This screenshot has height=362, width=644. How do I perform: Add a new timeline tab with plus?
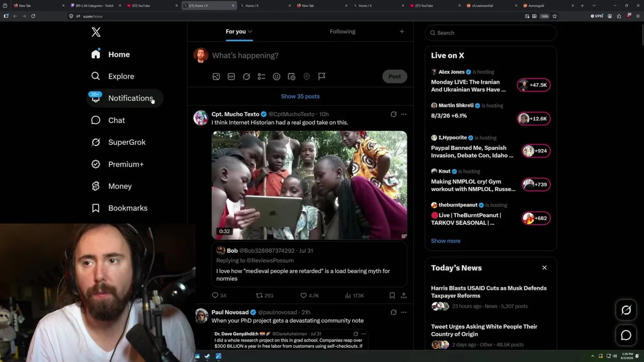pyautogui.click(x=401, y=32)
